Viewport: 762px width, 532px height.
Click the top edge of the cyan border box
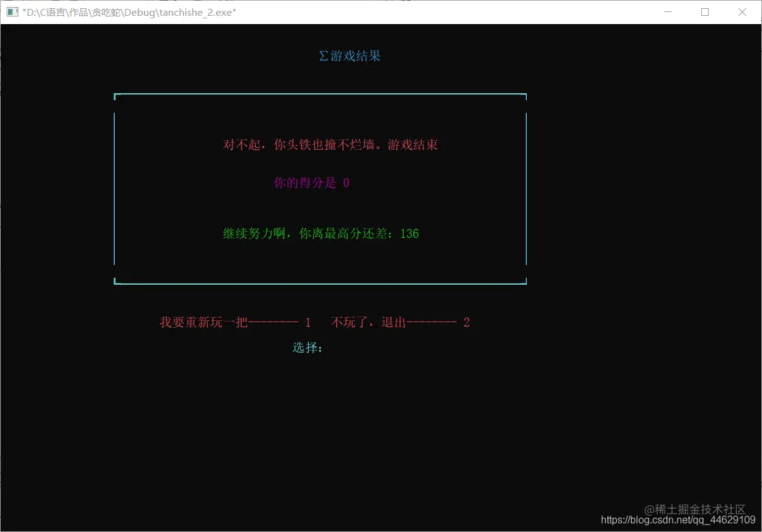[320, 95]
